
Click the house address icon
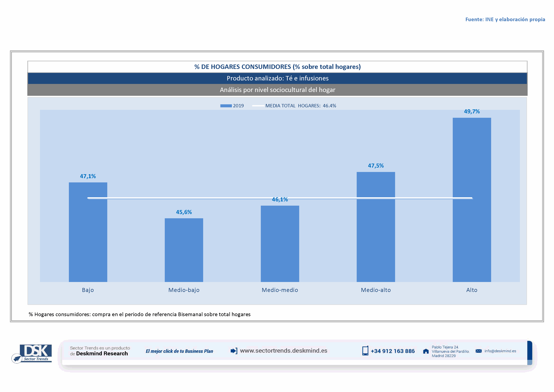(426, 351)
